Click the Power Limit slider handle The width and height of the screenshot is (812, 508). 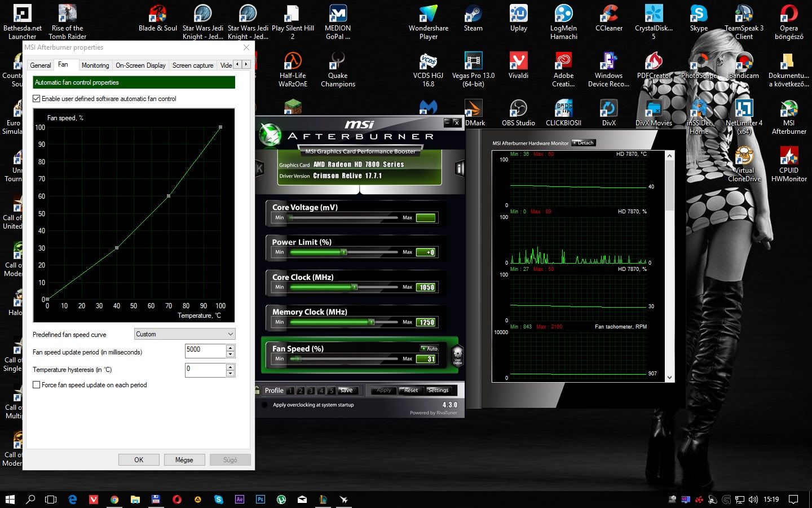[343, 252]
